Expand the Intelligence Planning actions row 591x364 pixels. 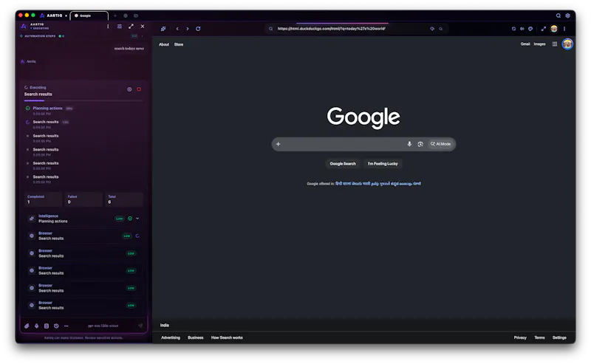pos(137,219)
